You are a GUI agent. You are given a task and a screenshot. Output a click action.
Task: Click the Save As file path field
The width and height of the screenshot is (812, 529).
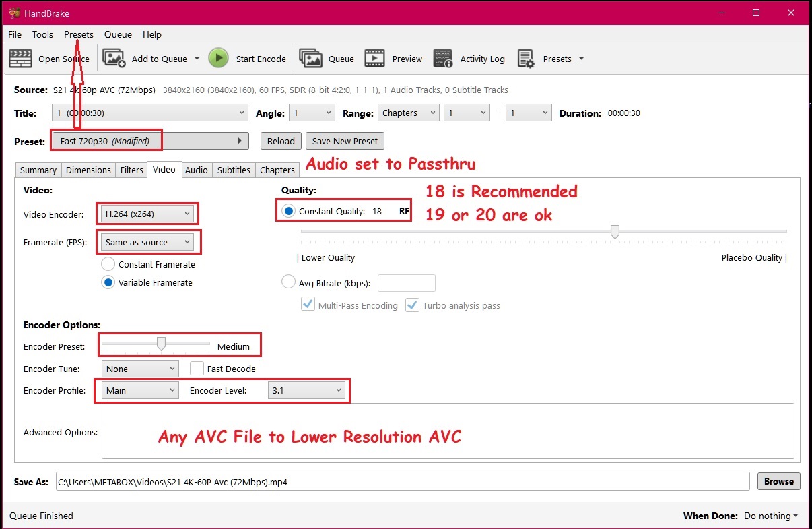pos(403,481)
